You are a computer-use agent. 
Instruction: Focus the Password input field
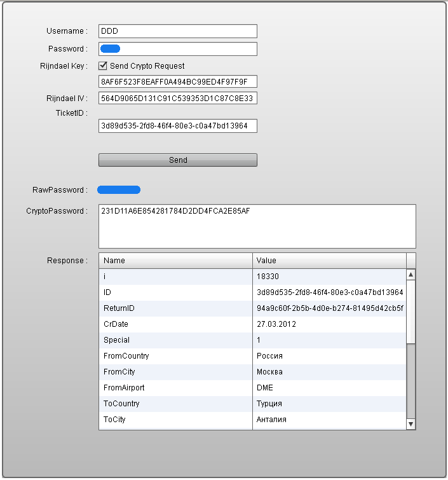click(178, 49)
